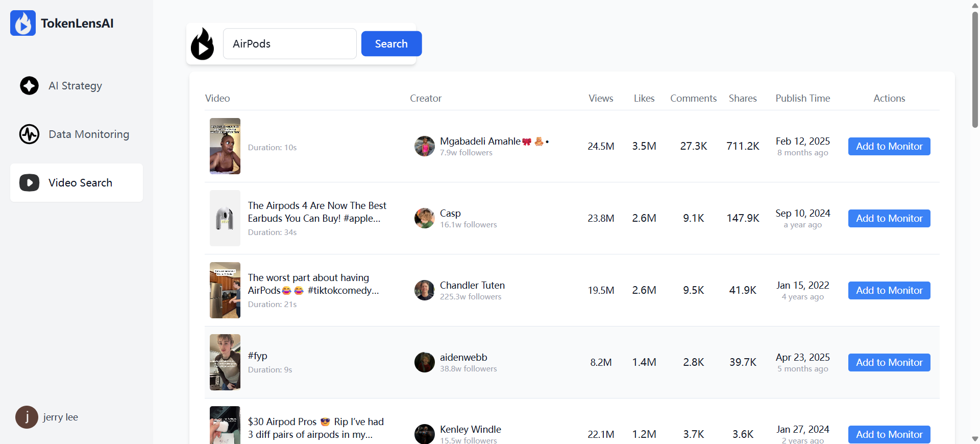The width and height of the screenshot is (980, 444).
Task: Click the '#fyp' video title
Action: pos(257,356)
